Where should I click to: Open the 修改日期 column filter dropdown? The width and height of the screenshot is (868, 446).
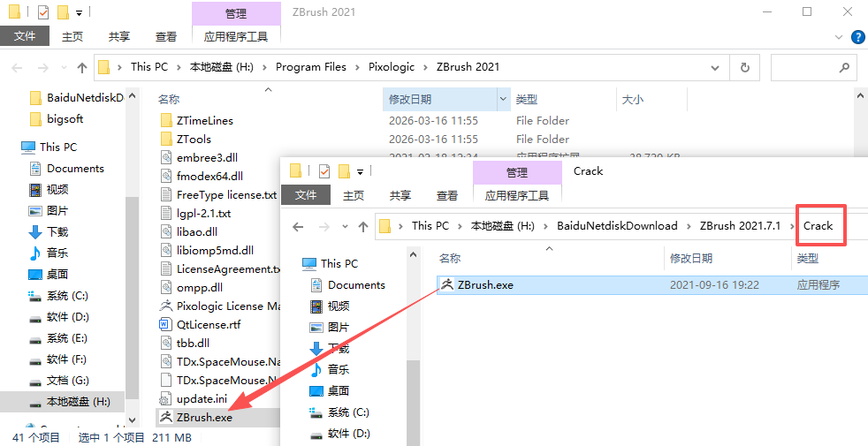point(503,100)
